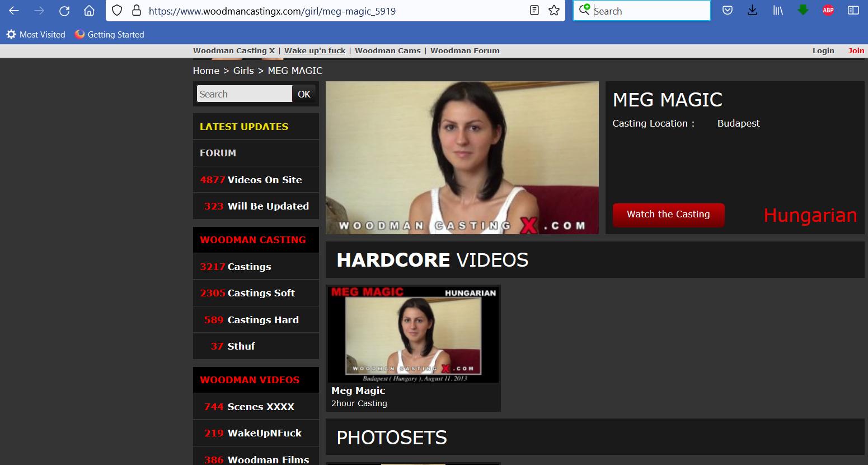Reload the current page
Image resolution: width=868 pixels, height=465 pixels.
click(x=64, y=11)
